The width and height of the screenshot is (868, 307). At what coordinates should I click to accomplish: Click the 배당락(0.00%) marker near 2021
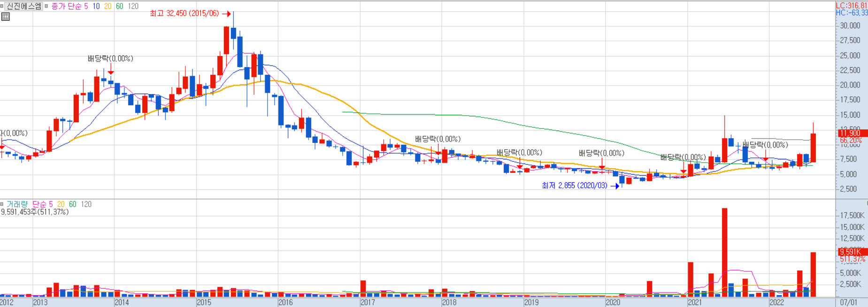[683, 157]
